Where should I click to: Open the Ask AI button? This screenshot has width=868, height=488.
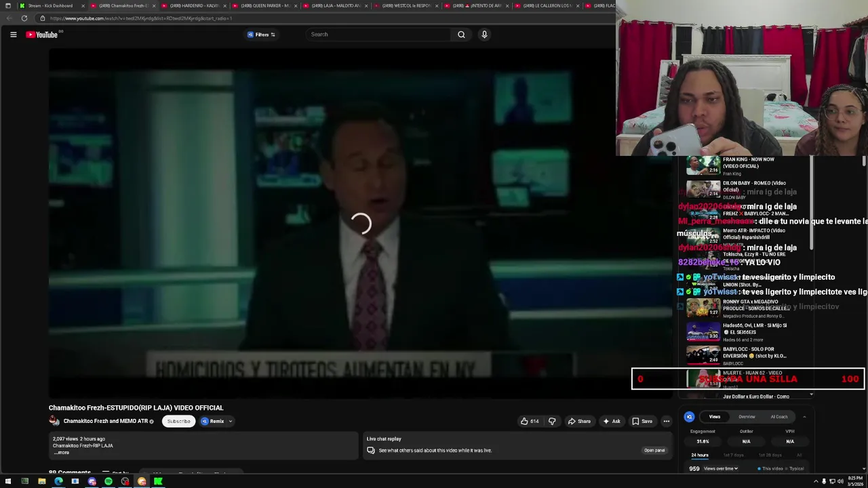pos(612,421)
